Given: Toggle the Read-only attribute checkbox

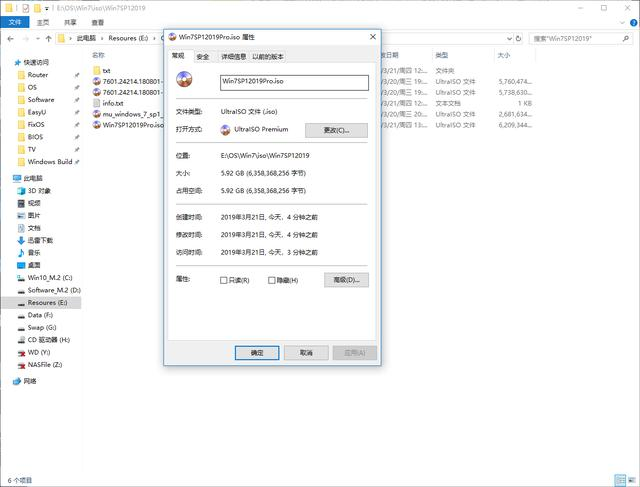Looking at the screenshot, I should tap(224, 280).
